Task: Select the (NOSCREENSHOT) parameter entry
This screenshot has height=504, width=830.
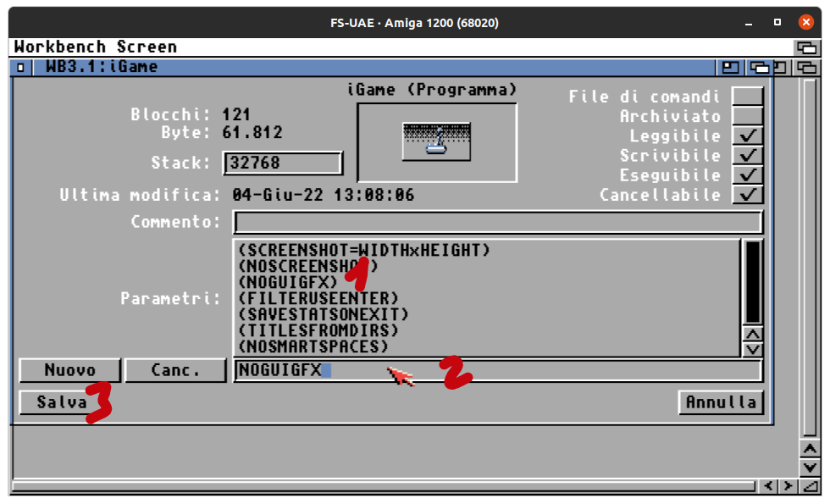Action: (x=308, y=266)
